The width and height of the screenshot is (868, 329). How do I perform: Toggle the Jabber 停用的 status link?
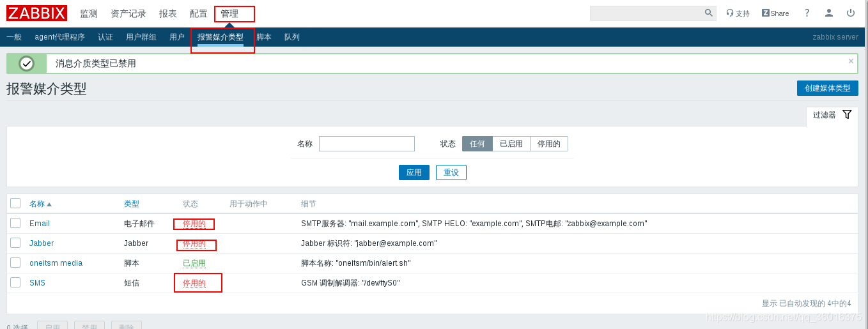194,243
